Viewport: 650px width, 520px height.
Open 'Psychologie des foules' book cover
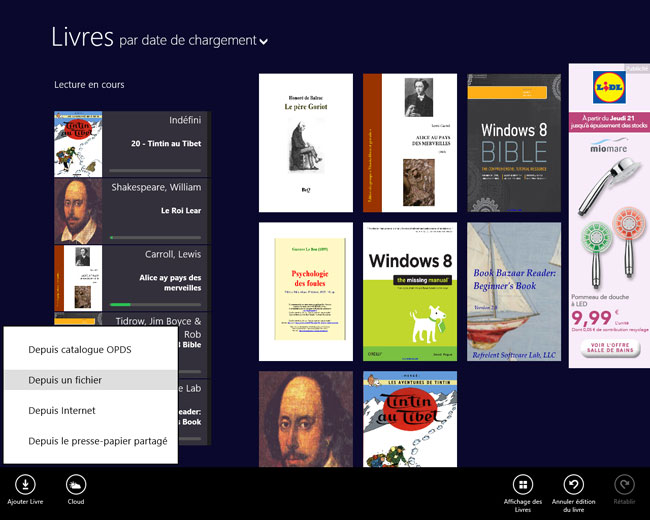[x=306, y=292]
